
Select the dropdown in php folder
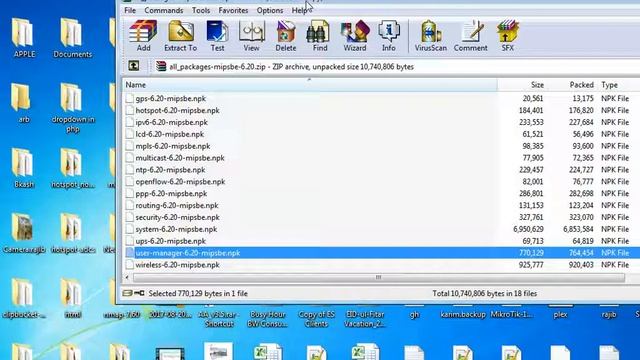73,108
